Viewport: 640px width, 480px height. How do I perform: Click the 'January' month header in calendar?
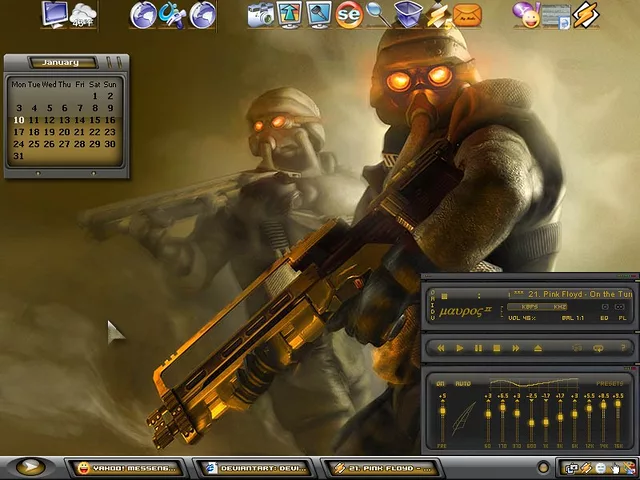point(62,62)
